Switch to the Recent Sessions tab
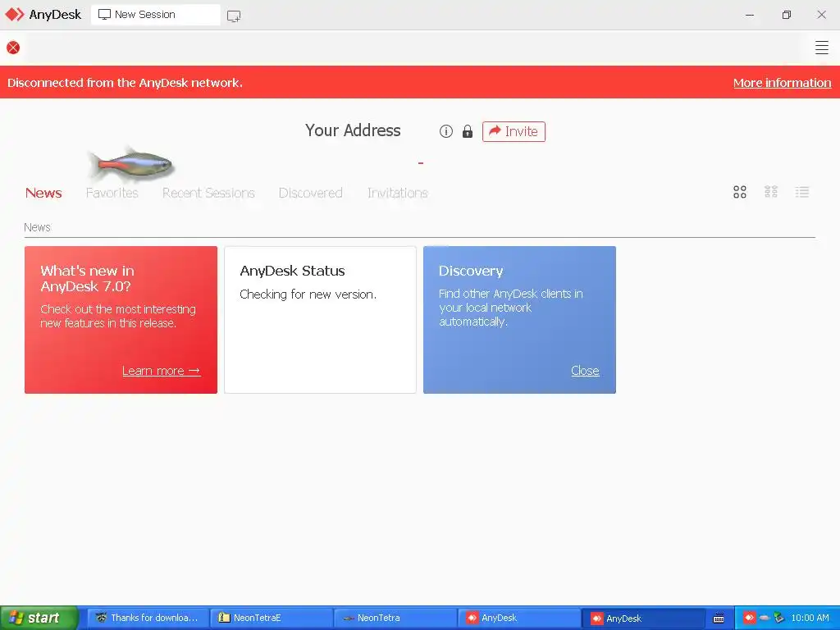This screenshot has width=840, height=630. [x=208, y=193]
